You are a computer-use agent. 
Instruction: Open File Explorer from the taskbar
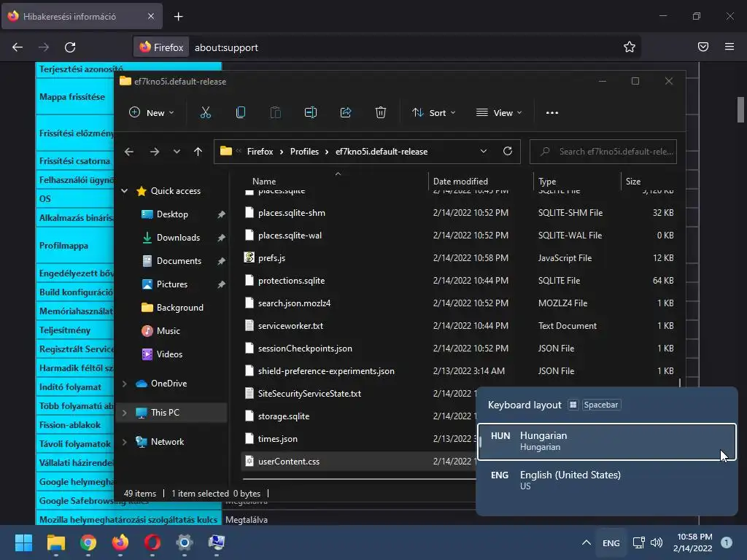click(55, 542)
